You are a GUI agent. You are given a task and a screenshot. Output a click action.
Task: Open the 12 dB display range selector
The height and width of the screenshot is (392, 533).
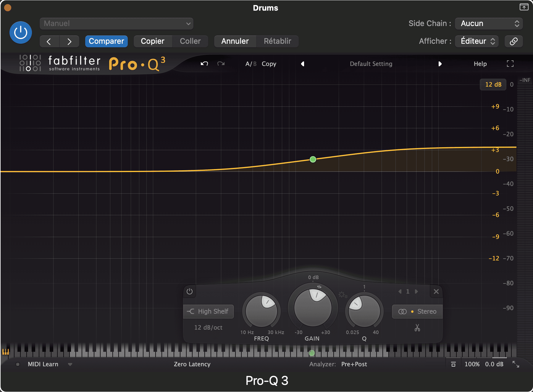pyautogui.click(x=493, y=85)
